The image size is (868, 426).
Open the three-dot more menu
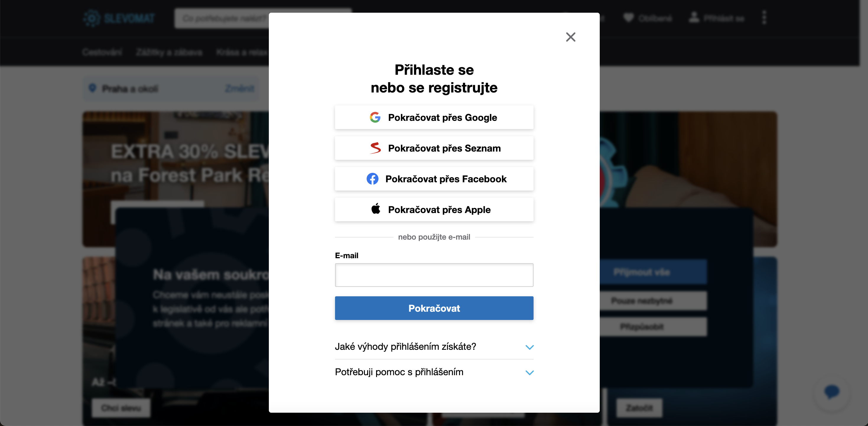764,17
